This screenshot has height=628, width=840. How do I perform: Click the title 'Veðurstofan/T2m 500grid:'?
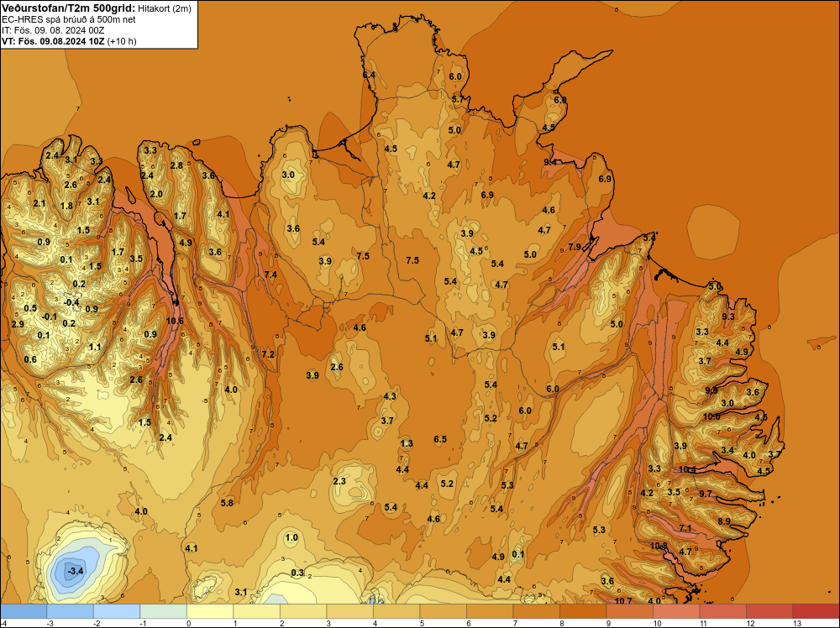pos(68,8)
